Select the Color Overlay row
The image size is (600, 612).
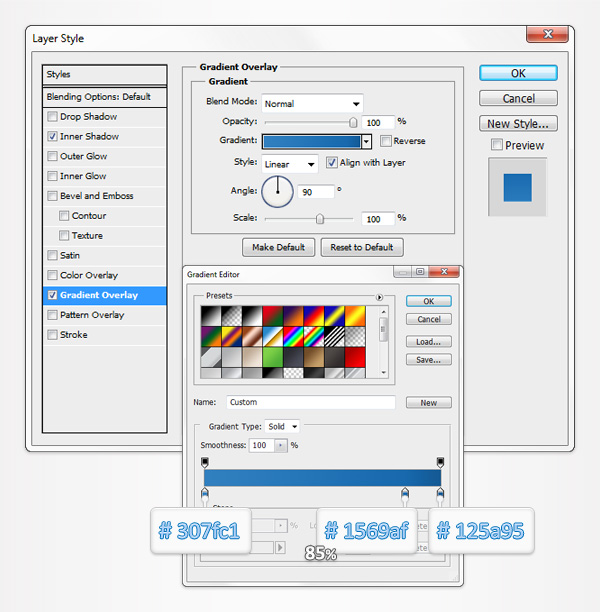[x=105, y=275]
